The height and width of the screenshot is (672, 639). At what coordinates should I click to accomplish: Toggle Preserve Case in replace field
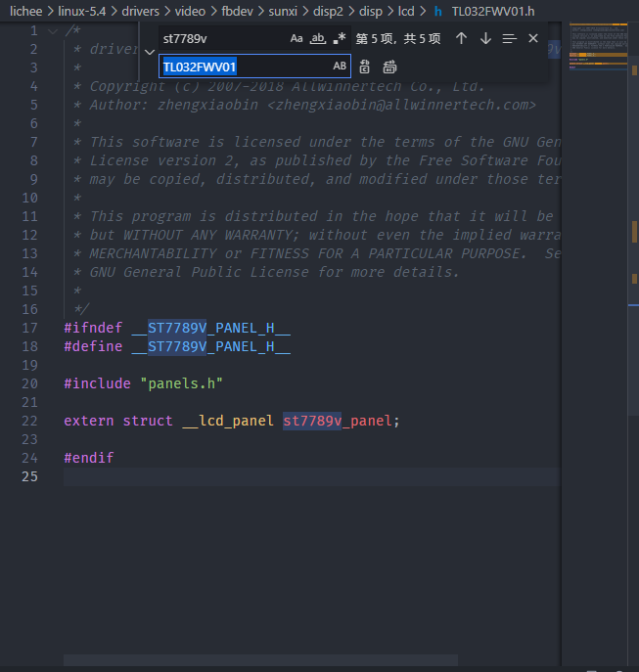(340, 67)
